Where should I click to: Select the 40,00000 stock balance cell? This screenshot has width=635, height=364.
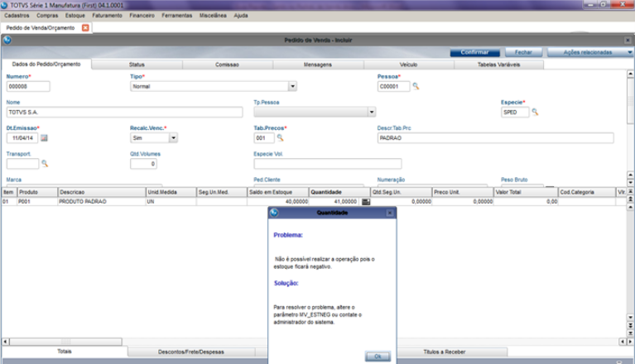pos(278,201)
